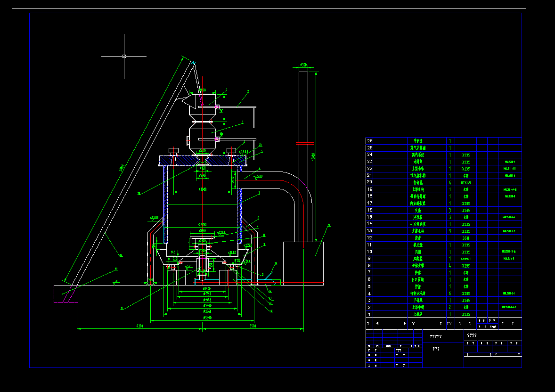
Task: Click the crosshair cursor pickbox center
Action: pos(124,57)
